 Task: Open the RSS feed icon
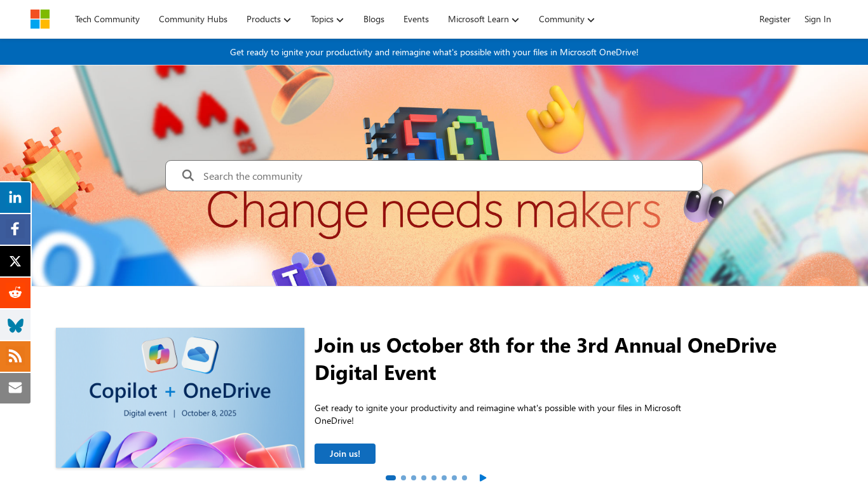pos(15,356)
